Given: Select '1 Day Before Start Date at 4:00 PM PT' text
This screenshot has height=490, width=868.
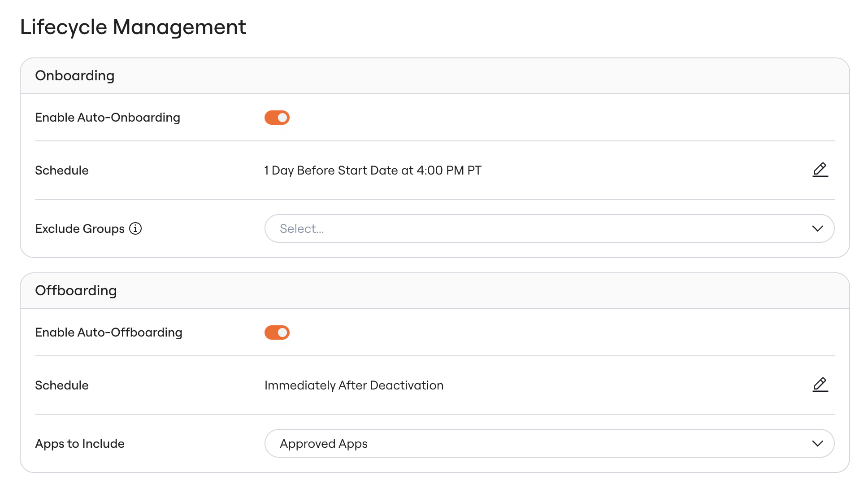Looking at the screenshot, I should tap(373, 171).
